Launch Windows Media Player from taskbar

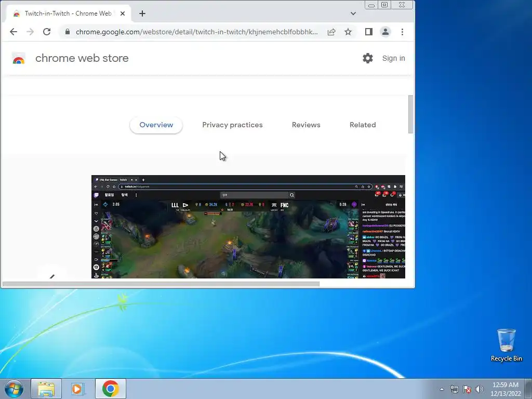[77, 389]
